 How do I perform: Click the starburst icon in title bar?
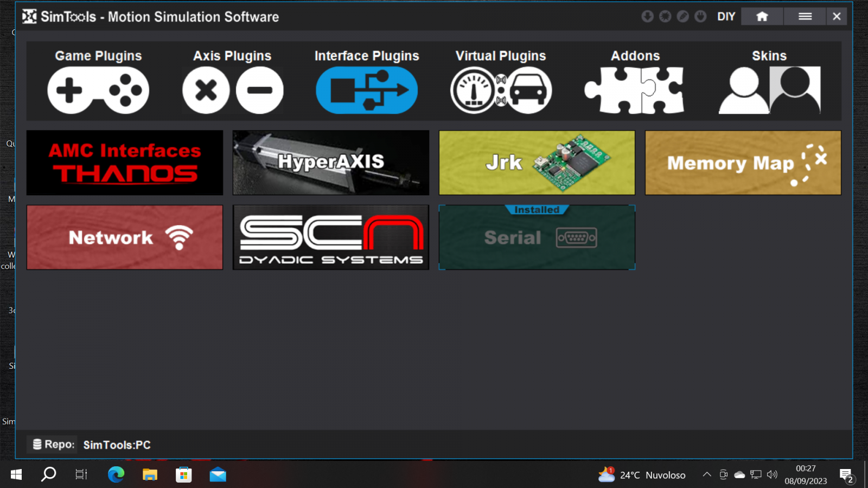(x=665, y=16)
